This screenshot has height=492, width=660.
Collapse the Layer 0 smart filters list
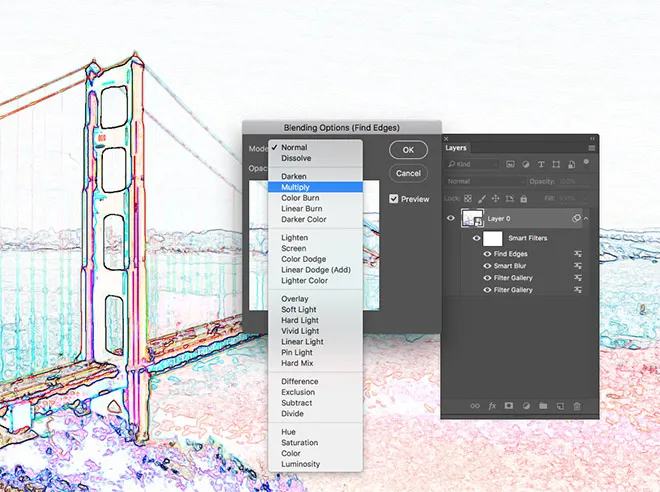pyautogui.click(x=586, y=218)
